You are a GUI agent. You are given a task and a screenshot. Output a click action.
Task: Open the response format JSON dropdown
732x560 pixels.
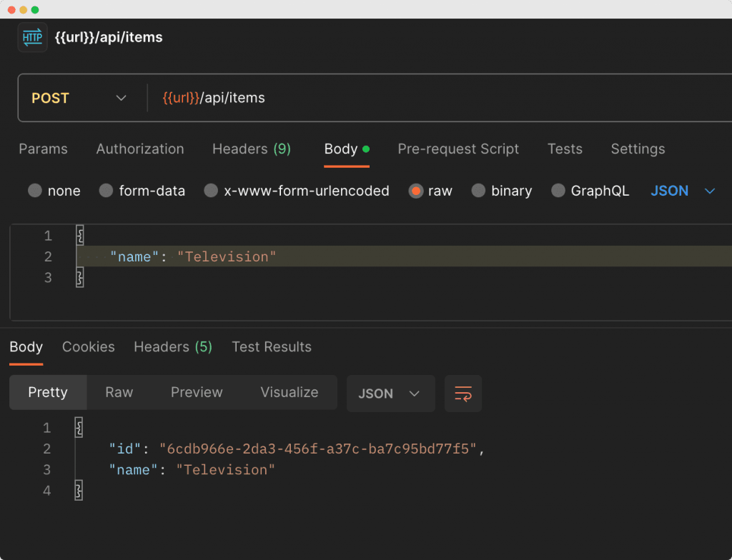(390, 393)
